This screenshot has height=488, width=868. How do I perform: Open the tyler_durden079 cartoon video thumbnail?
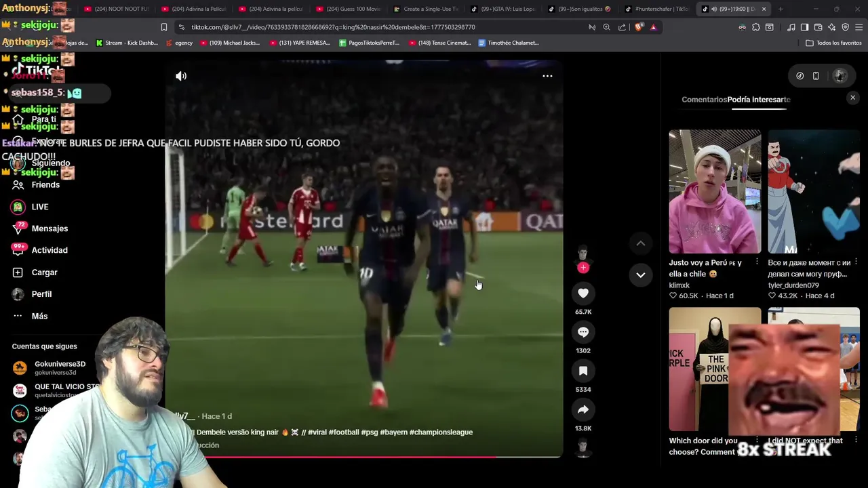[x=814, y=192]
